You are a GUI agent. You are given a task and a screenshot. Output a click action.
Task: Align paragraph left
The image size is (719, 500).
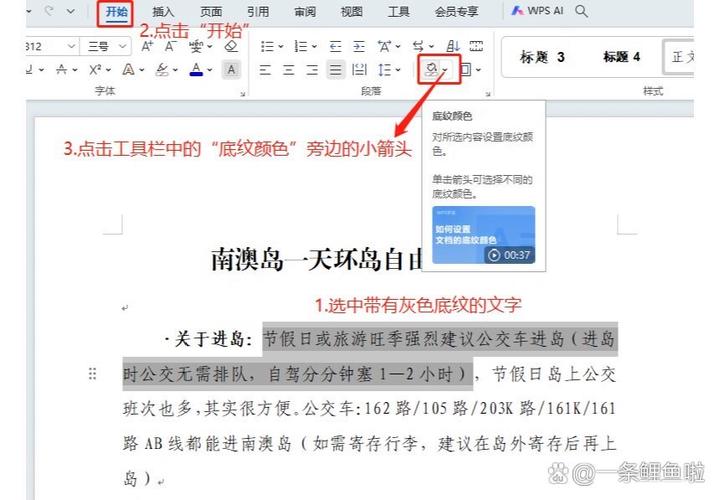pyautogui.click(x=265, y=70)
